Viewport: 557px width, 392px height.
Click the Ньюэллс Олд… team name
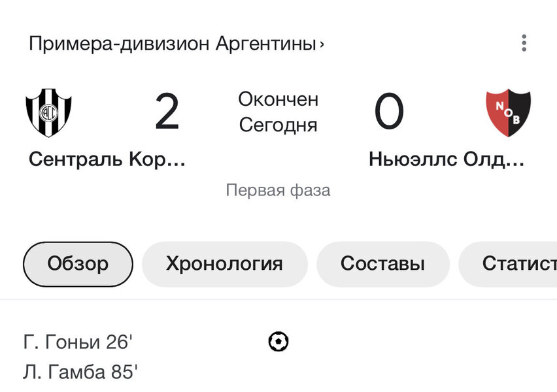pyautogui.click(x=447, y=159)
